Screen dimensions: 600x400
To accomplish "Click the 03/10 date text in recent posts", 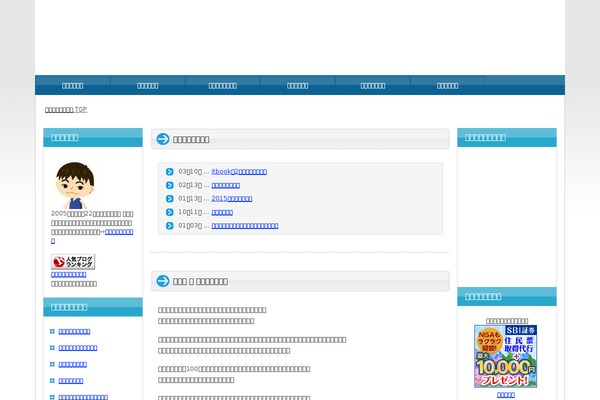I will click(190, 171).
